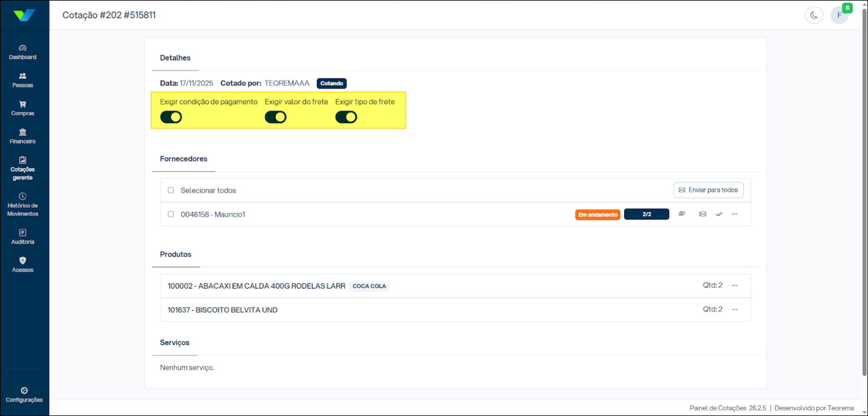Viewport: 868px width, 416px height.
Task: Open Dashboard from the sidebar
Action: tap(23, 52)
